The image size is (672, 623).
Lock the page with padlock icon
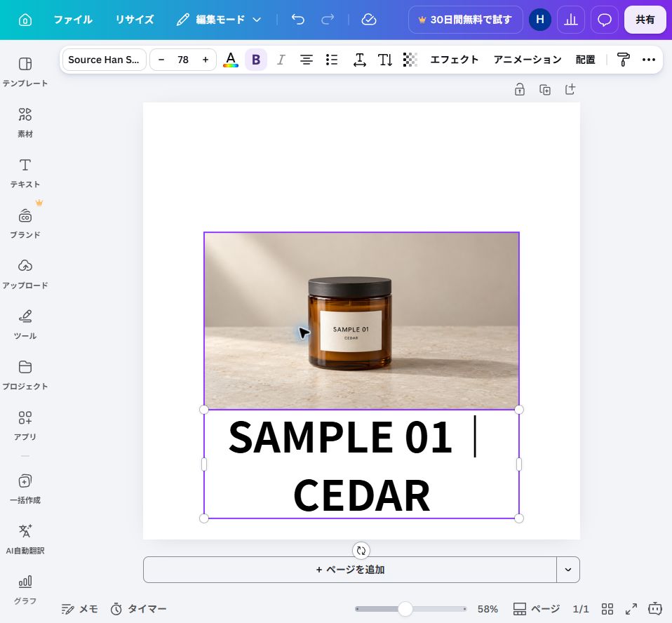click(x=519, y=90)
